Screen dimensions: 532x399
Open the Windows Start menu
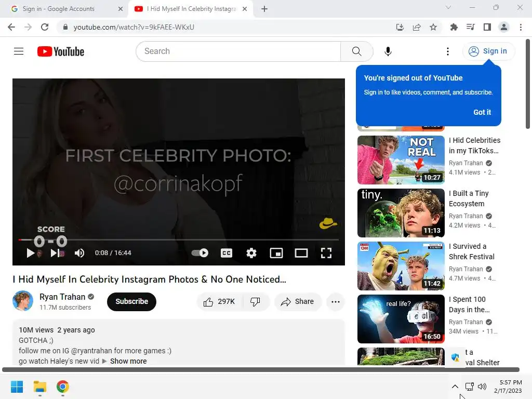point(17,387)
